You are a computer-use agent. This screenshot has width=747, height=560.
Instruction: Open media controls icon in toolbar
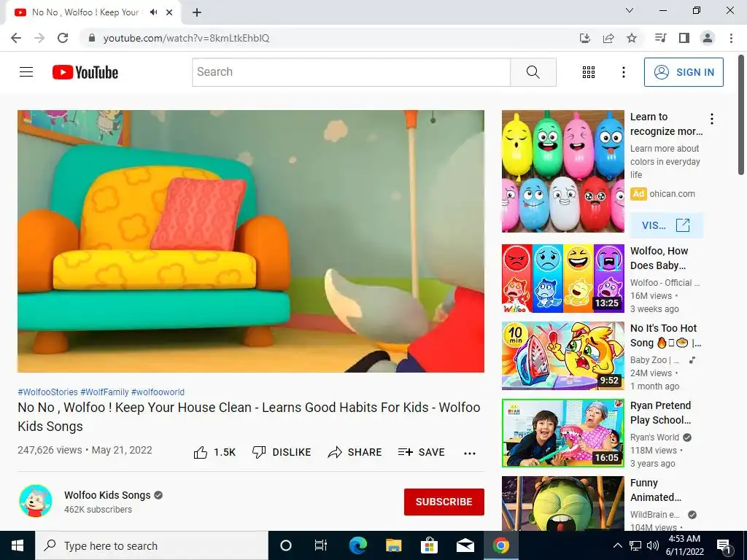coord(660,38)
